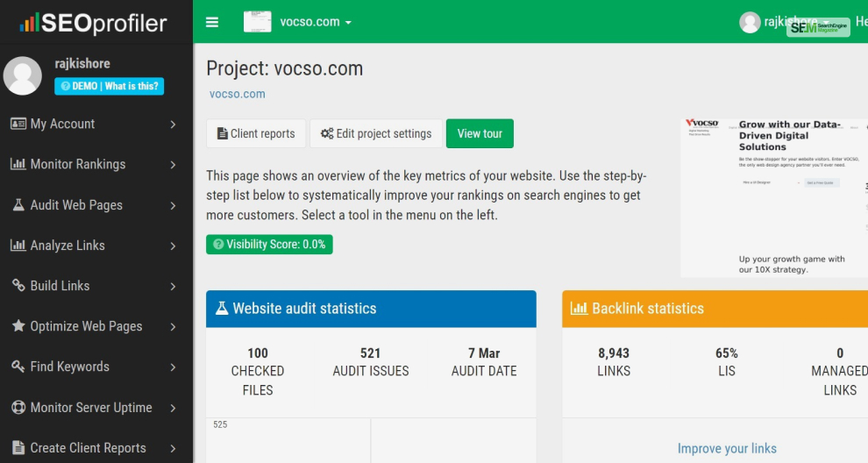
Task: Toggle the hamburger sidebar menu icon
Action: 212,22
